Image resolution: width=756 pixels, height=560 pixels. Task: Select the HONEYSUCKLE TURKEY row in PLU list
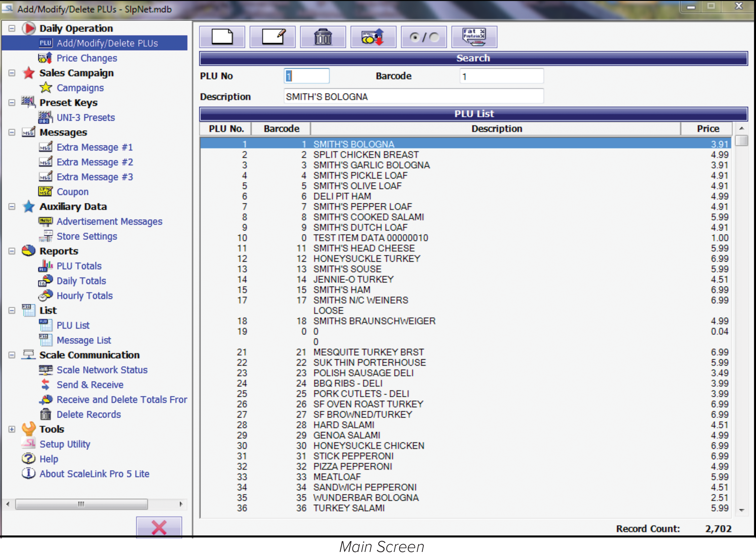tap(366, 259)
